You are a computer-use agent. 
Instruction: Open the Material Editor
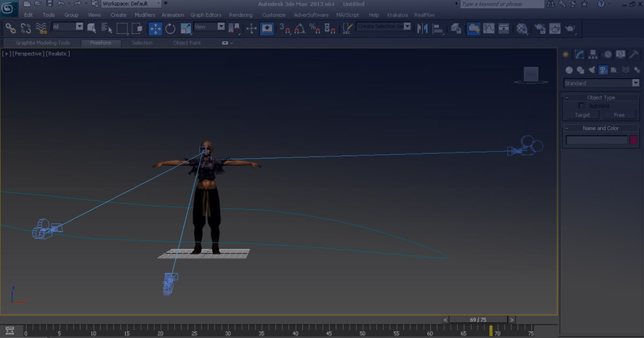pyautogui.click(x=522, y=28)
